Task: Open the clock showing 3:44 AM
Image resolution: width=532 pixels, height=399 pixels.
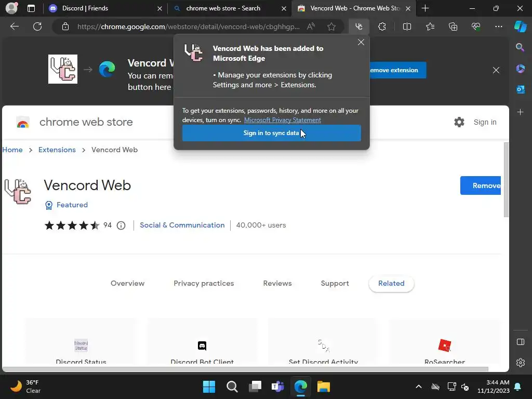Action: (494, 387)
